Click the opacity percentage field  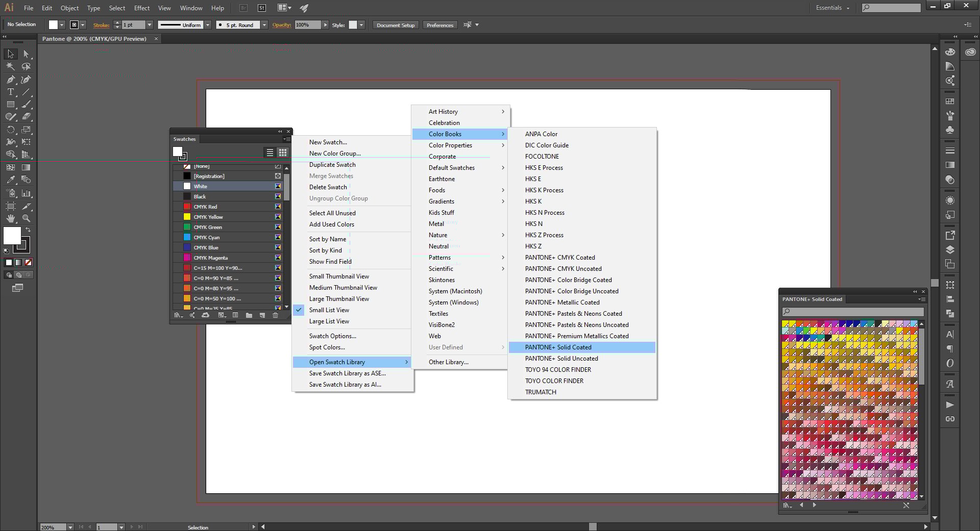[x=308, y=25]
